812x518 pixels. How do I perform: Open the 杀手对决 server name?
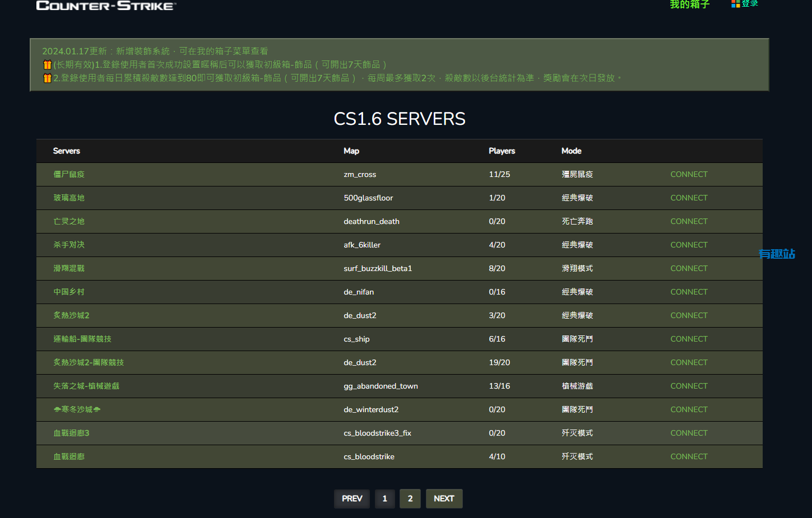(x=69, y=245)
